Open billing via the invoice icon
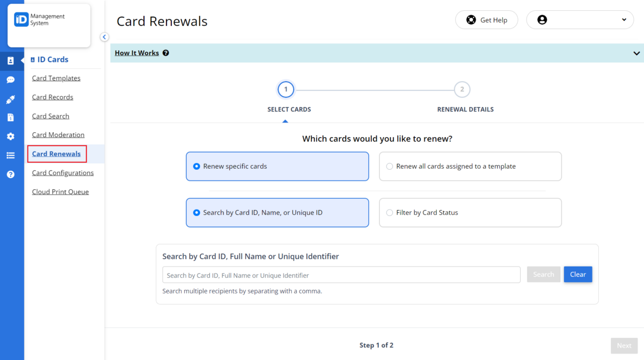This screenshot has height=360, width=644. coord(11,117)
